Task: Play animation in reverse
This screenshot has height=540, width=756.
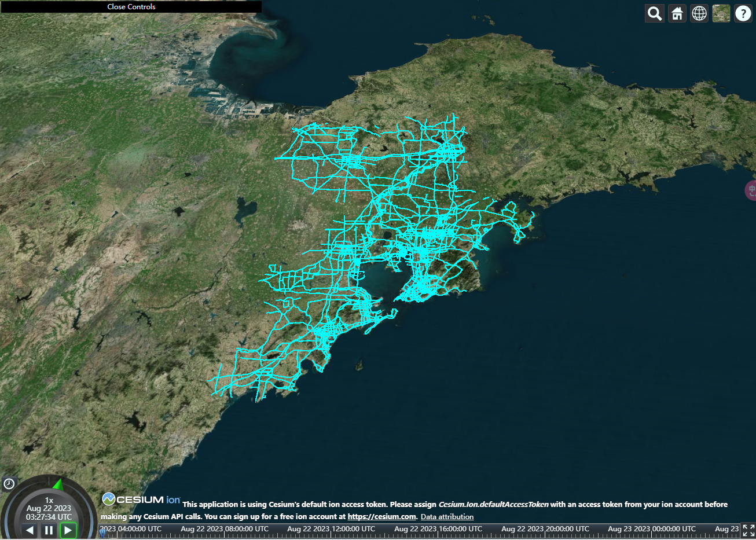Action: (30, 530)
